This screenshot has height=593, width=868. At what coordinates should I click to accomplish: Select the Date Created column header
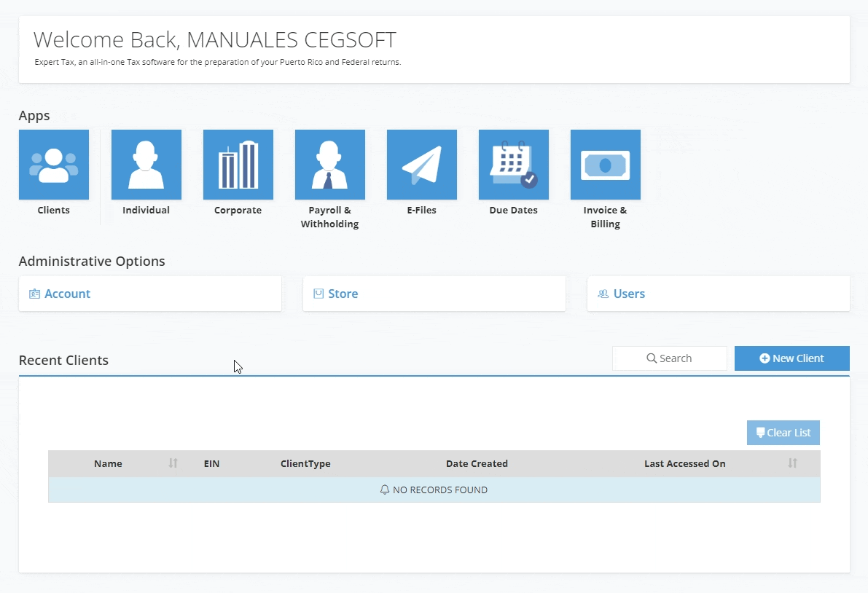[x=477, y=463]
